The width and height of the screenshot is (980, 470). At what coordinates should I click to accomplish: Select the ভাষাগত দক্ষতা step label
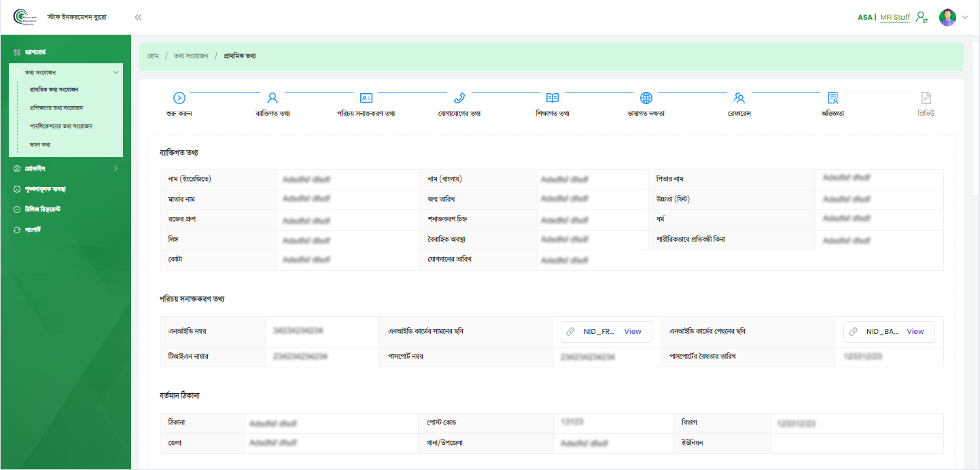pyautogui.click(x=646, y=114)
